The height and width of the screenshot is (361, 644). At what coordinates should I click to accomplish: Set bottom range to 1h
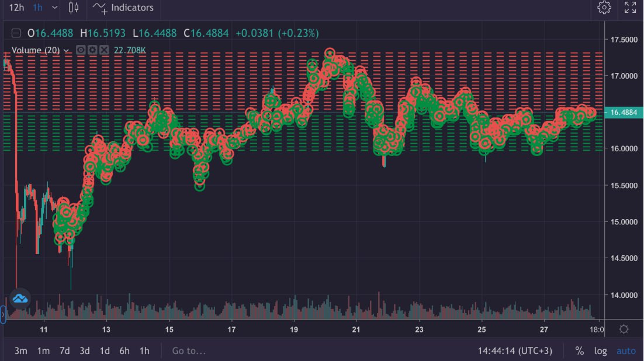pyautogui.click(x=144, y=350)
